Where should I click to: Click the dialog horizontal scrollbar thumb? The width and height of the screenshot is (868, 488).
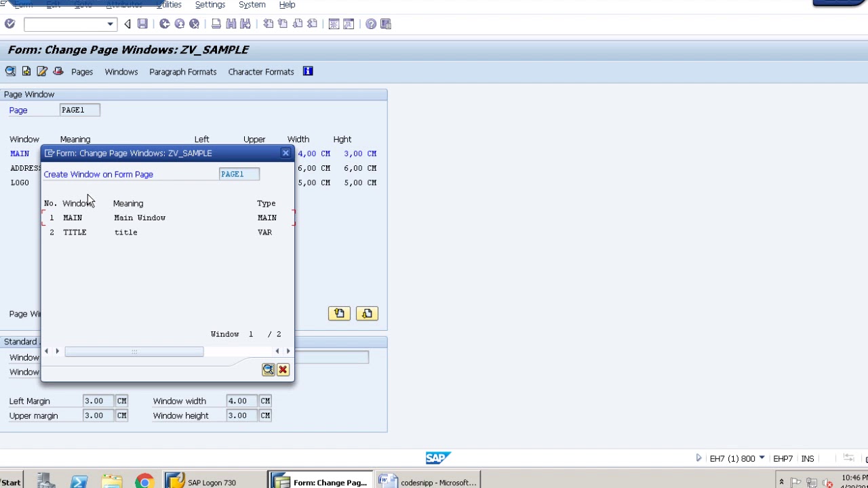pyautogui.click(x=134, y=351)
